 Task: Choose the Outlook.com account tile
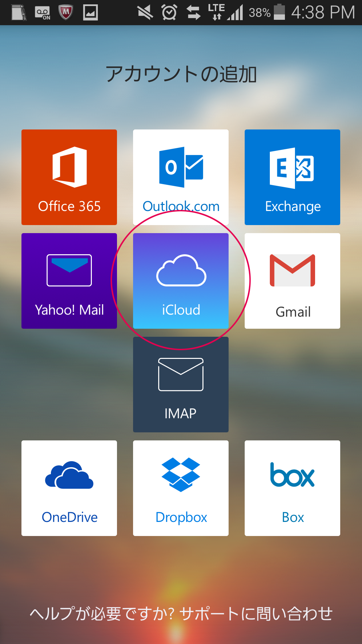coord(181,177)
